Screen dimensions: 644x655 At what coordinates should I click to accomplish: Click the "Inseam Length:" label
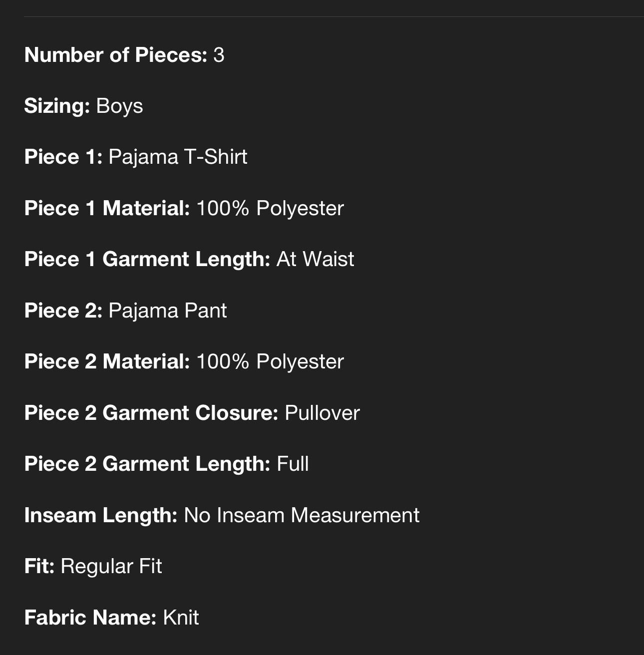pyautogui.click(x=101, y=515)
